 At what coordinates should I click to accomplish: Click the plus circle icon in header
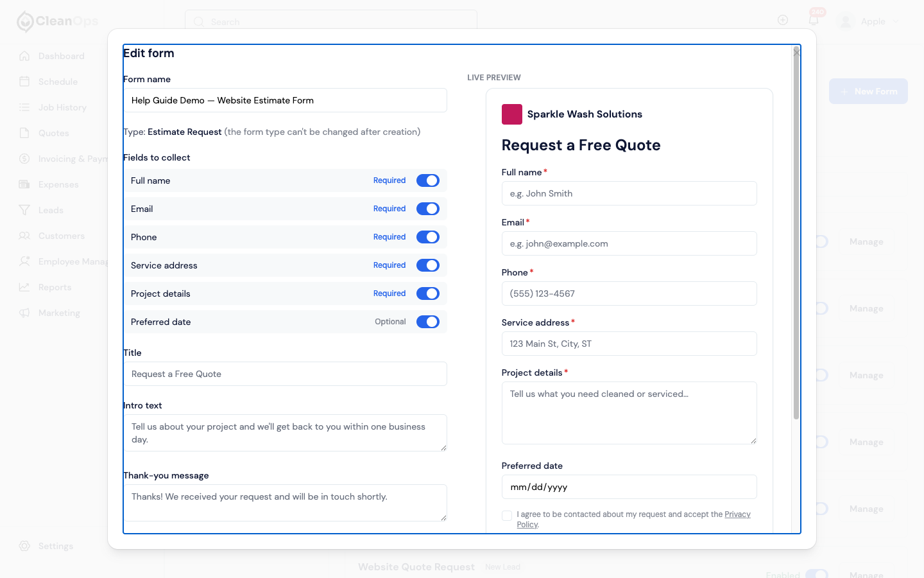783,20
